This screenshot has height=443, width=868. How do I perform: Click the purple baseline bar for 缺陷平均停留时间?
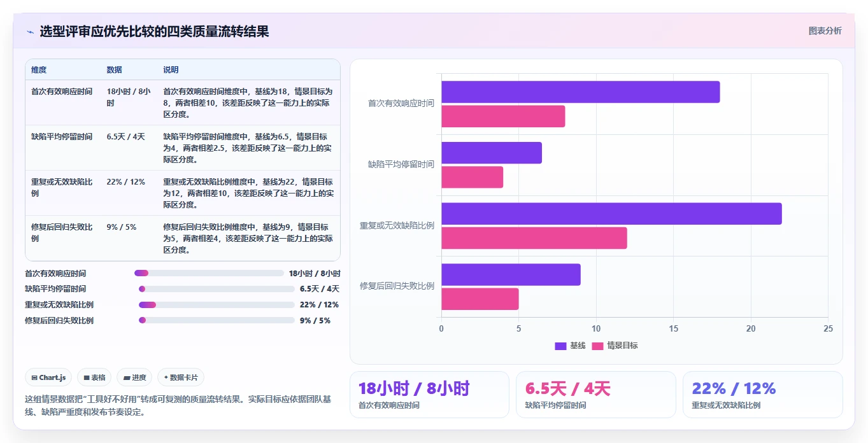click(x=492, y=153)
